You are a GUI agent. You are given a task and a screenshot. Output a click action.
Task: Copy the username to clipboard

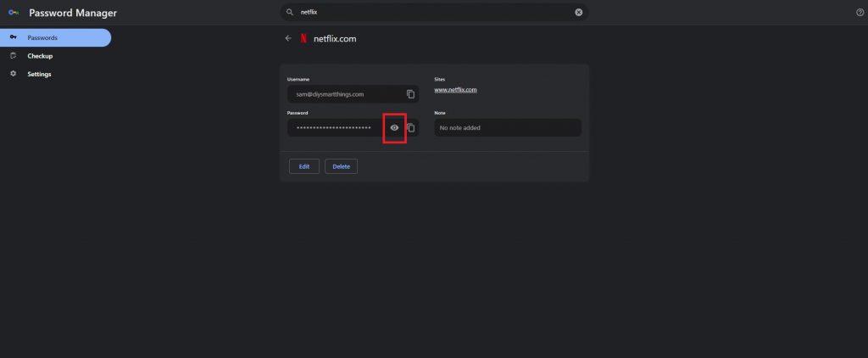[x=411, y=94]
